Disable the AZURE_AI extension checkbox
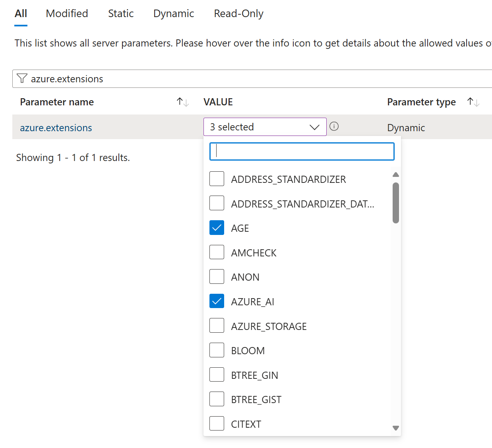The height and width of the screenshot is (448, 492). [217, 301]
